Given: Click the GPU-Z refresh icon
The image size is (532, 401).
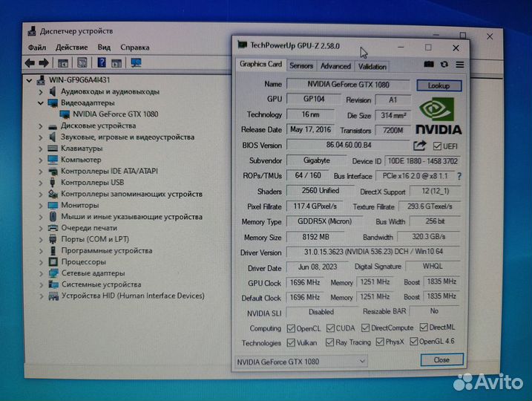Looking at the screenshot, I should coord(444,64).
